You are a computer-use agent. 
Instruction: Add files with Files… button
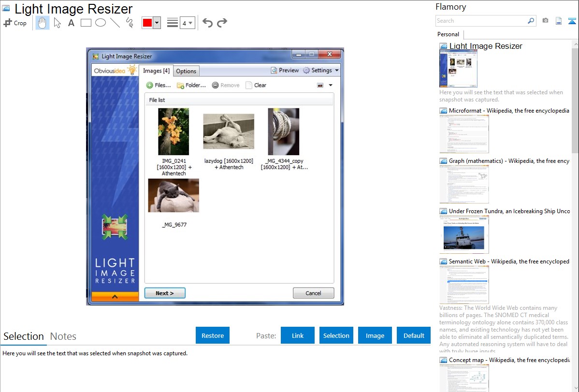pyautogui.click(x=159, y=86)
